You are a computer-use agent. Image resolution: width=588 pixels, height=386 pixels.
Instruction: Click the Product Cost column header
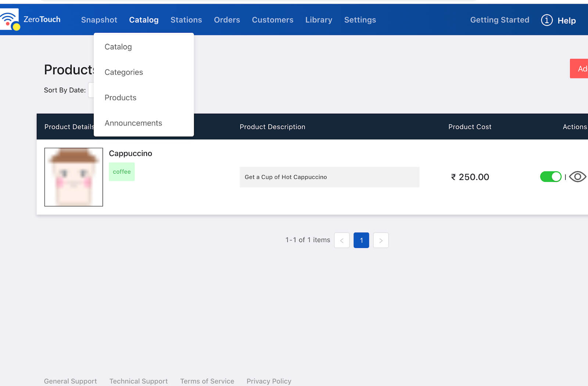[x=470, y=127]
